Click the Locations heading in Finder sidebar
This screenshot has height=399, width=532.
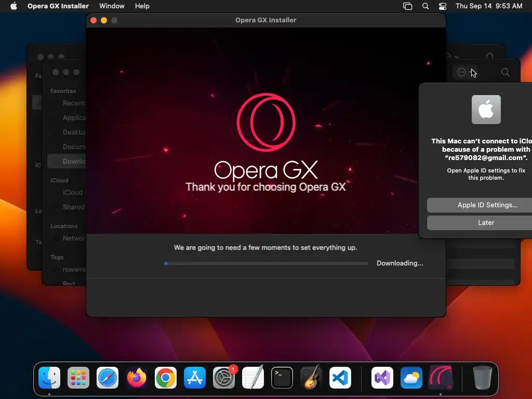click(64, 226)
